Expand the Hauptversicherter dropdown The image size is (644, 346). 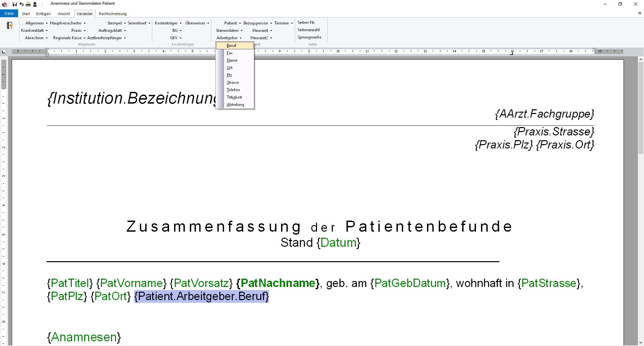(68, 23)
